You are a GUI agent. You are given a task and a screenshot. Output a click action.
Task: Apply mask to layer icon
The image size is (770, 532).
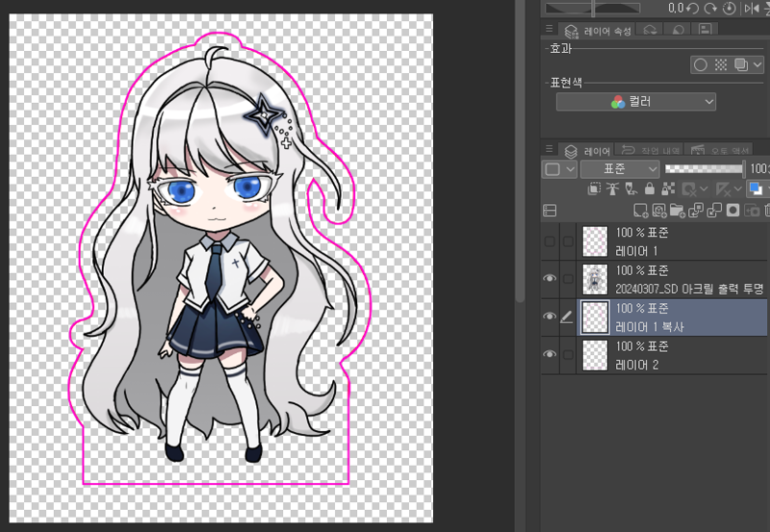[752, 211]
